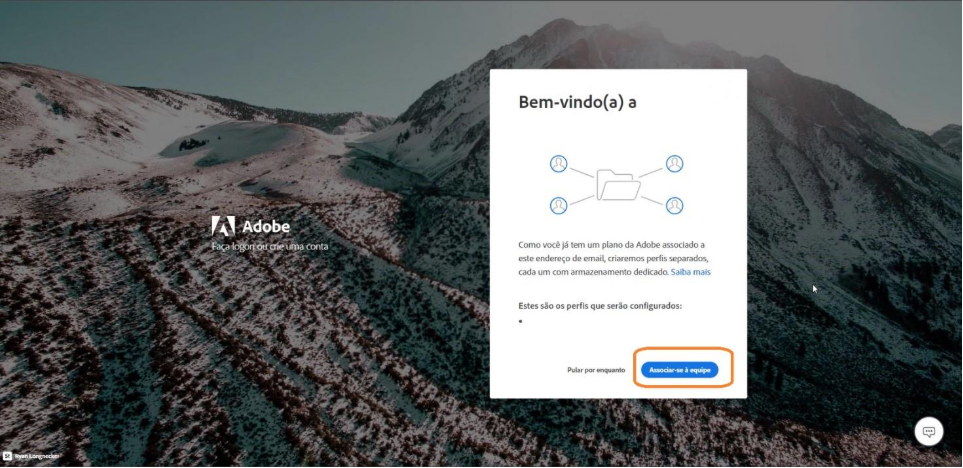
Task: Click the Bem-vindo(a) a heading
Action: (x=577, y=102)
